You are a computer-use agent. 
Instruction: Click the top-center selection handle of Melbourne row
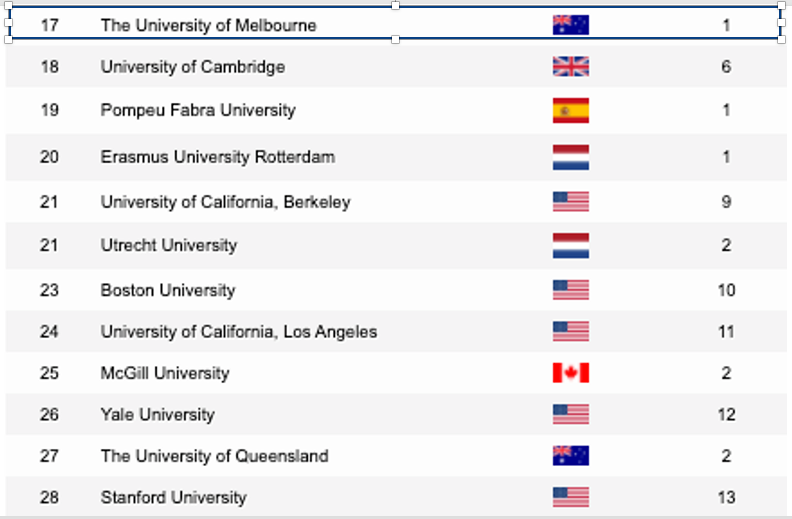click(x=395, y=6)
